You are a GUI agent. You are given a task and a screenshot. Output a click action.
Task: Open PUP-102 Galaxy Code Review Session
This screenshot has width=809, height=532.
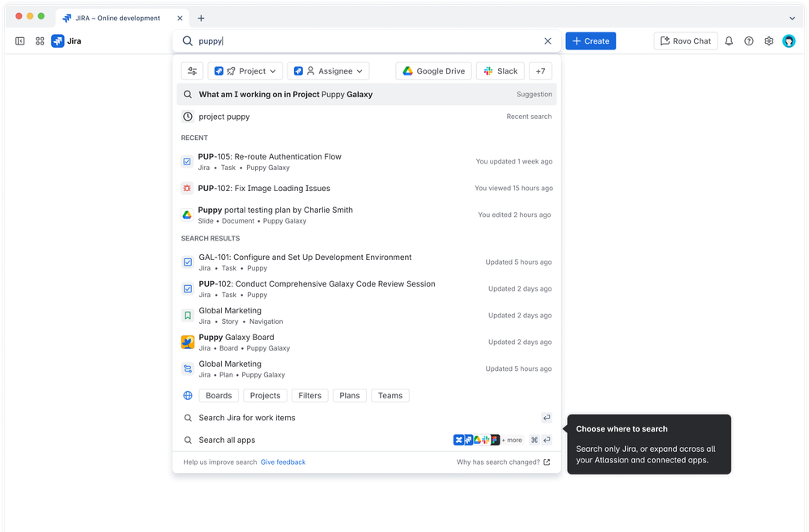366,289
